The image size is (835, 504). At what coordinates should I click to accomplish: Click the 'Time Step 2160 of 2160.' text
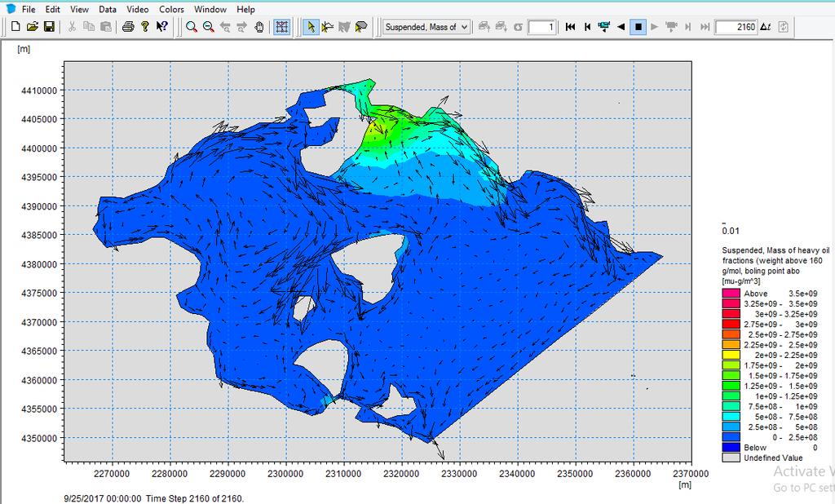(195, 498)
